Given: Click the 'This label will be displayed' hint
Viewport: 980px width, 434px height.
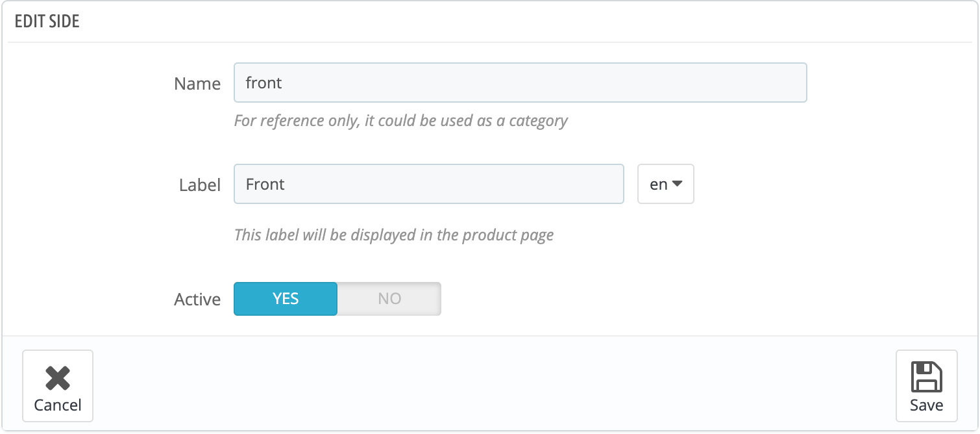Looking at the screenshot, I should tap(394, 235).
